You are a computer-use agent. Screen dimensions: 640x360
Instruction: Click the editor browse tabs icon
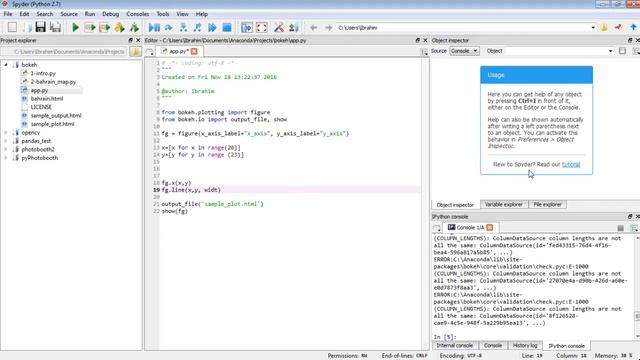click(x=150, y=52)
